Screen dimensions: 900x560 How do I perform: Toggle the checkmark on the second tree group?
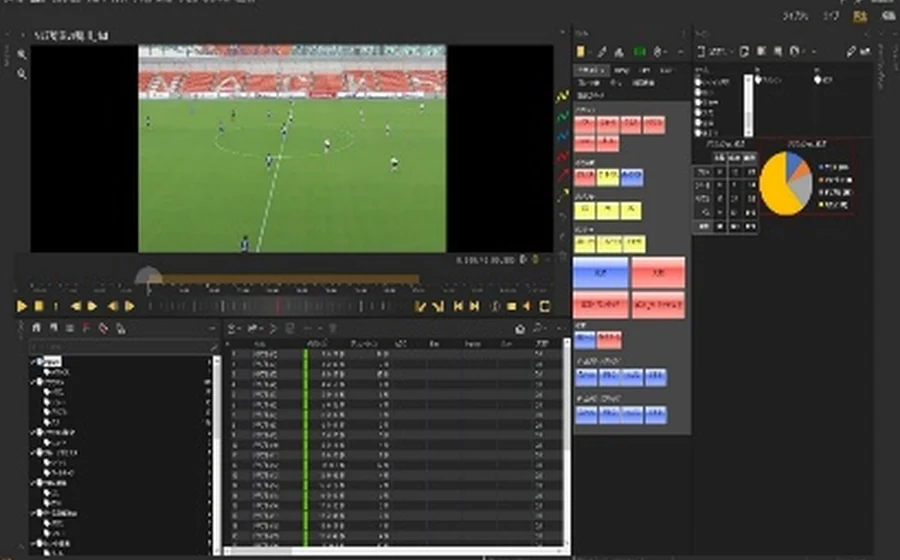[34, 382]
